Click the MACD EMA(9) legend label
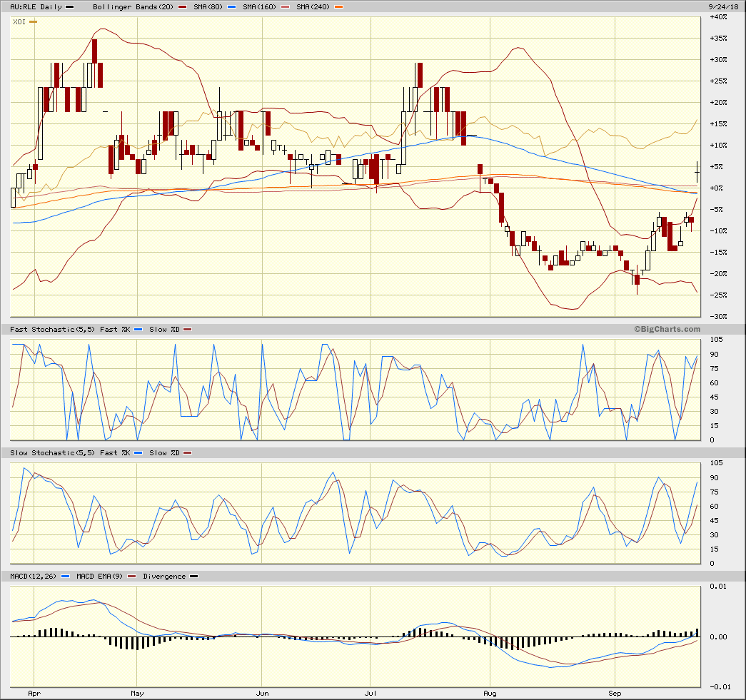This screenshot has height=700, width=746. tap(99, 577)
